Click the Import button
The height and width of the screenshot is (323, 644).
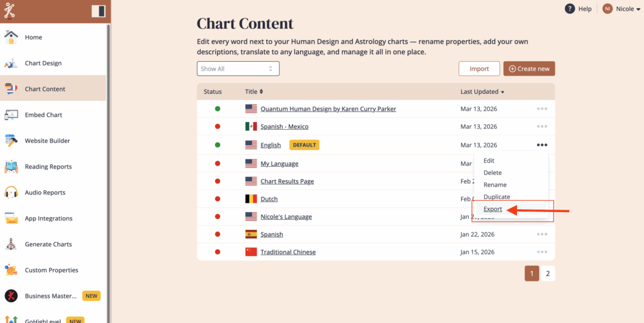click(479, 69)
